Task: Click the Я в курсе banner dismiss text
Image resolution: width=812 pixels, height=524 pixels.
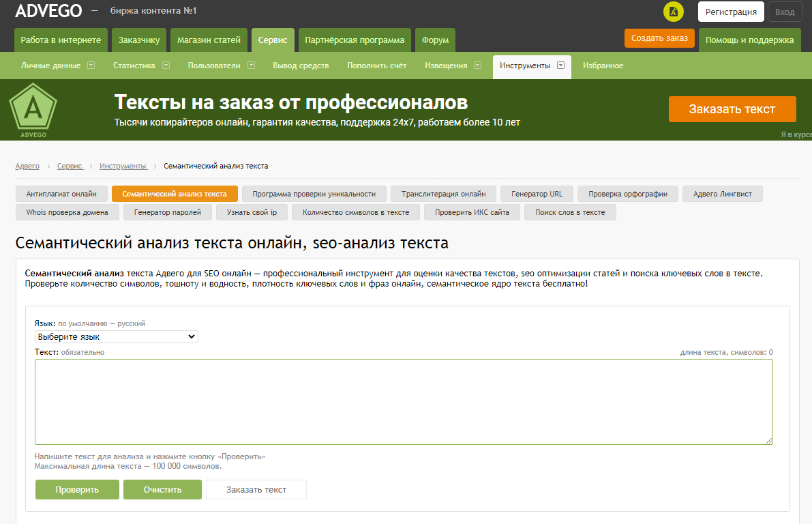Action: (x=796, y=135)
